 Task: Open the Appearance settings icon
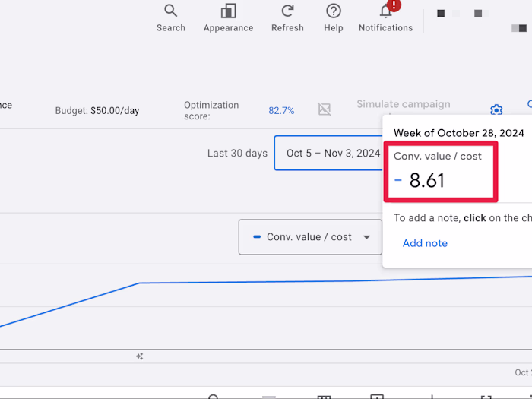point(228,18)
